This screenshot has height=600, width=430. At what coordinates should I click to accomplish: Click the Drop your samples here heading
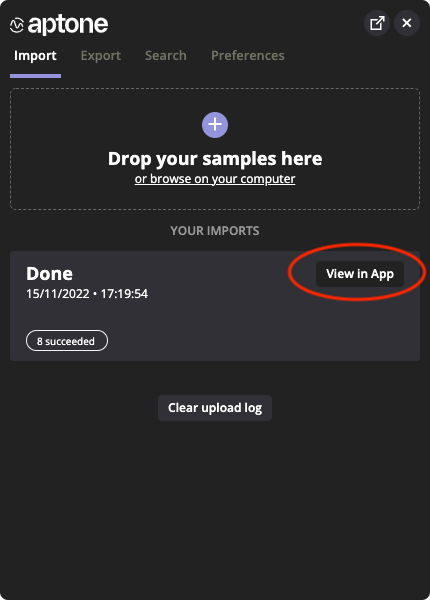pyautogui.click(x=215, y=159)
